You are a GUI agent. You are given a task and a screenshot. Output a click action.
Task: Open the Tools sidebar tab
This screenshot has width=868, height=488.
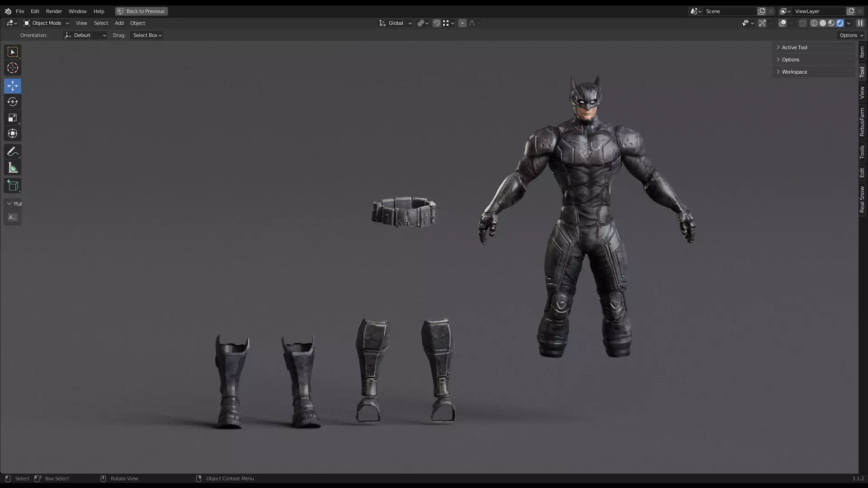862,152
